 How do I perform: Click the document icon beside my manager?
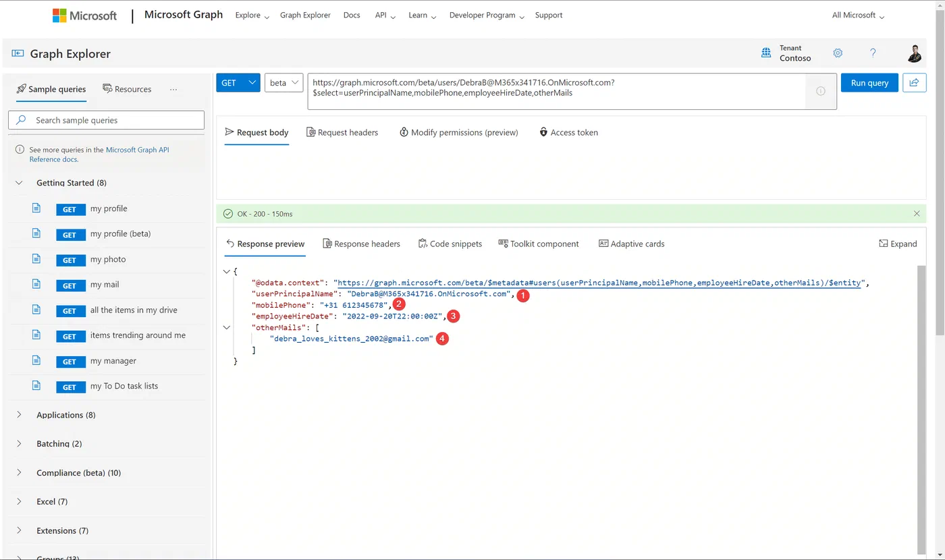click(37, 361)
